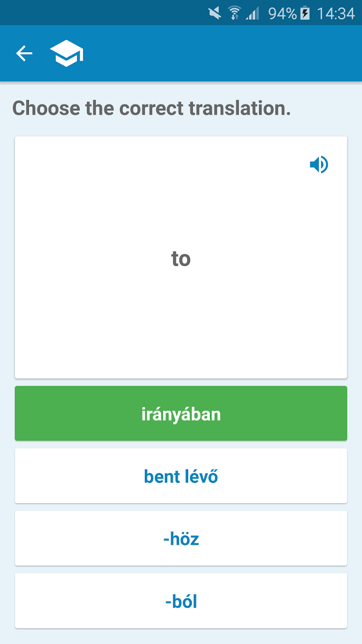Image resolution: width=362 pixels, height=644 pixels.
Task: Go back using the arrow icon
Action: click(24, 53)
